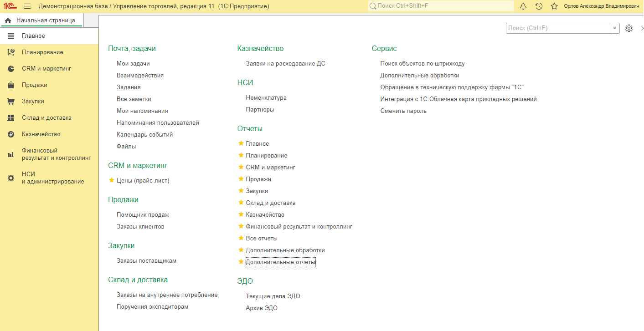Click the 1C logo icon
The image size is (644, 331).
(9, 6)
